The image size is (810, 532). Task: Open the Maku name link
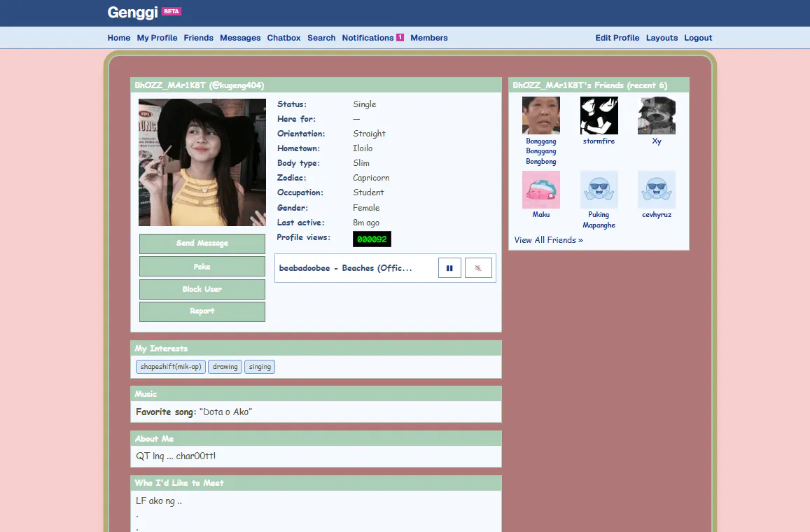tap(541, 214)
